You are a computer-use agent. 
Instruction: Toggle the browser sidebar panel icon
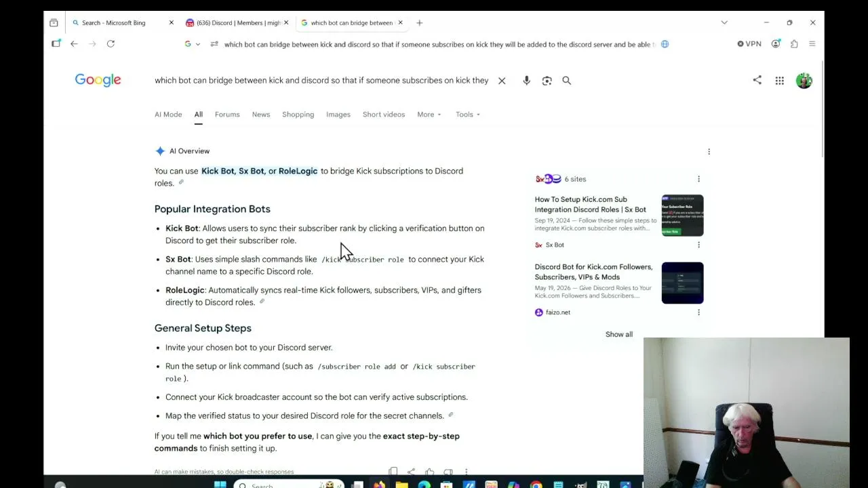(56, 43)
